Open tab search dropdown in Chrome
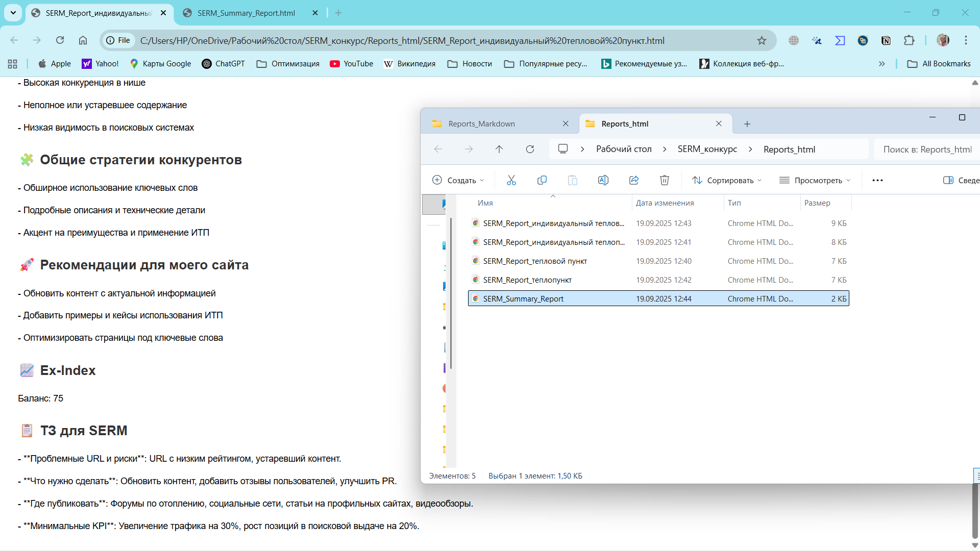Viewport: 980px width, 551px height. tap(13, 13)
